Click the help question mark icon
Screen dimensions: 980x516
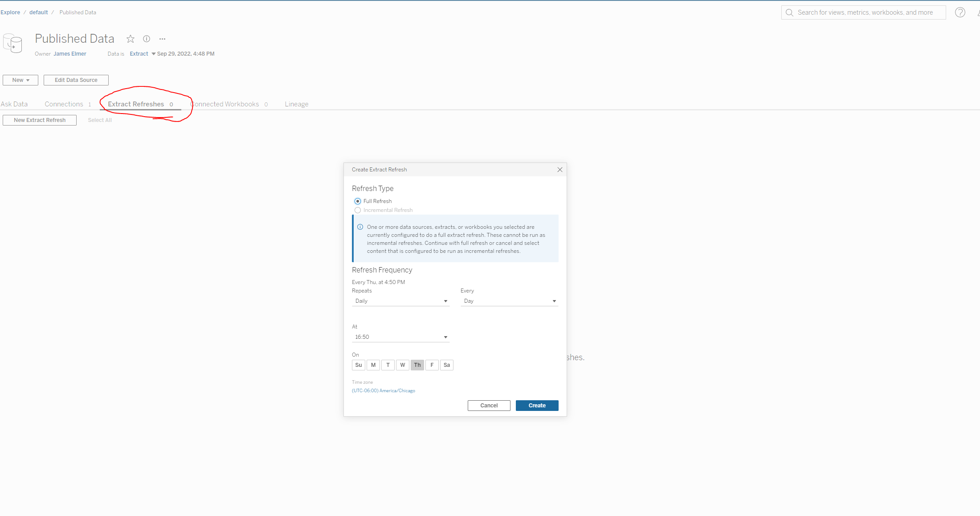960,12
